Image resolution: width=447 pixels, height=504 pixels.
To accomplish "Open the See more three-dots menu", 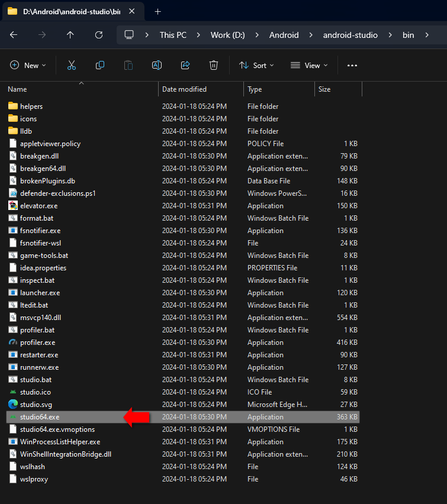I will click(352, 65).
